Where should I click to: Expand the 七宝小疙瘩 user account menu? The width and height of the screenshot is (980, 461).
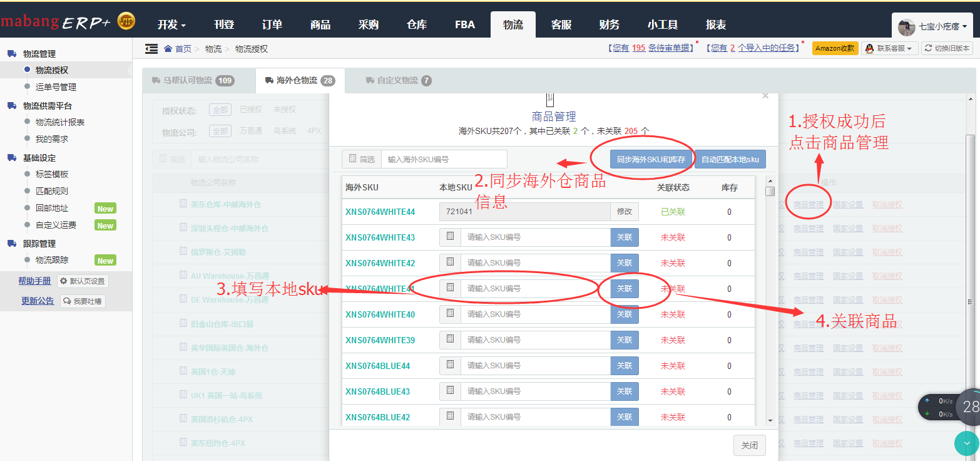pos(932,27)
